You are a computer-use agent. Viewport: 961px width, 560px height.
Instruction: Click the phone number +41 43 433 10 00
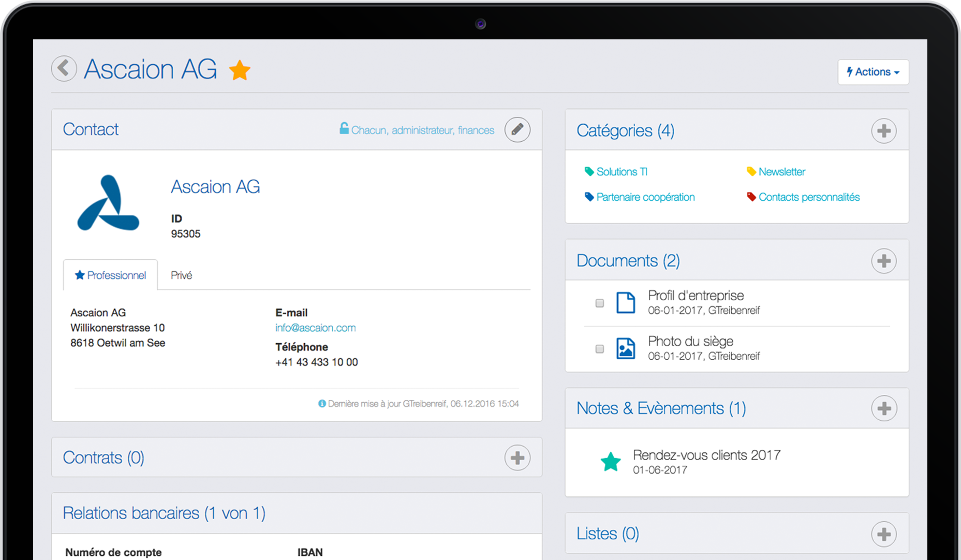coord(316,362)
